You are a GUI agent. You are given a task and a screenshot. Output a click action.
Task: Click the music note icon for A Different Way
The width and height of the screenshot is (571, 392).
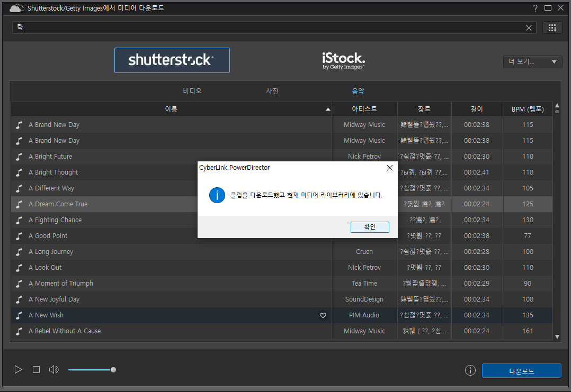(19, 189)
